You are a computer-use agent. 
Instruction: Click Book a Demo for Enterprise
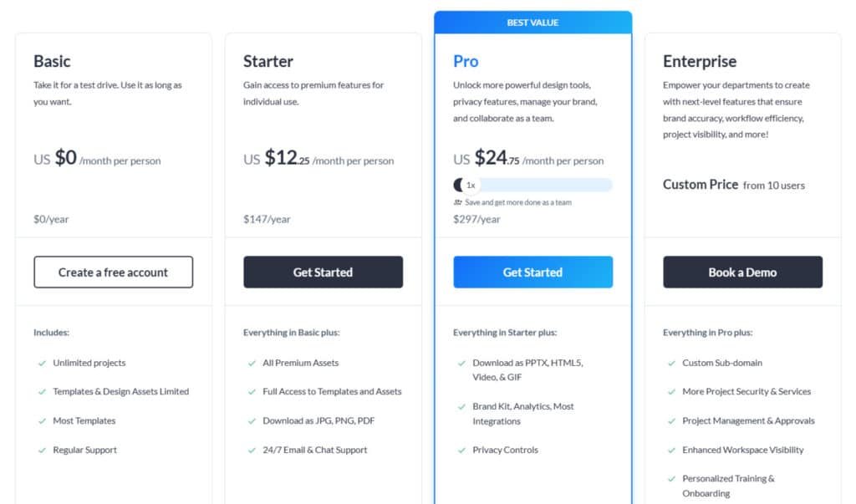click(742, 272)
